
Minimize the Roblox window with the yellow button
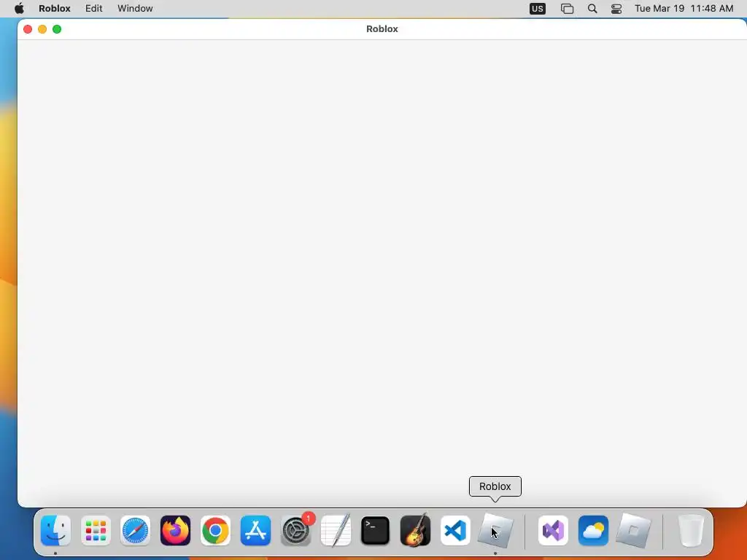tap(42, 29)
